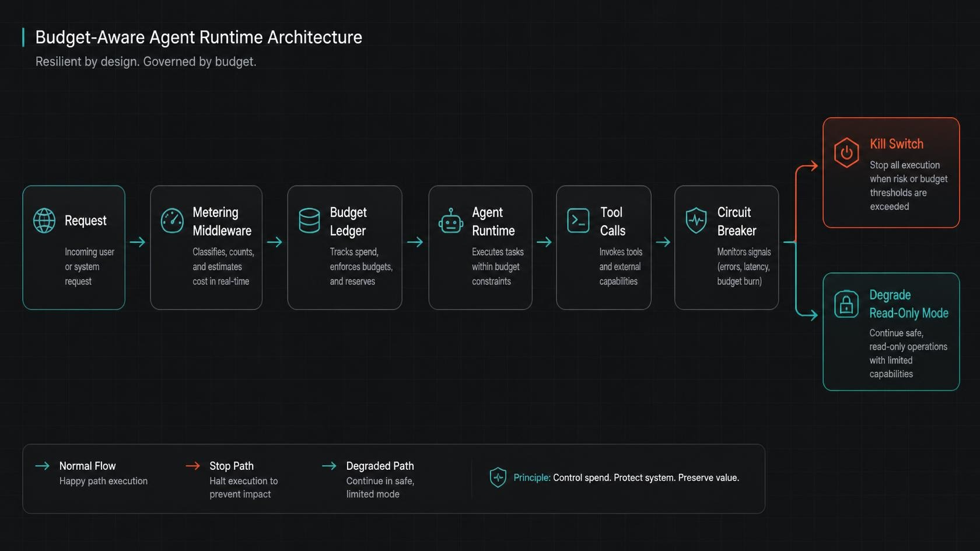The width and height of the screenshot is (980, 551).
Task: Click the arrow between Metering Middleware and Budget Ledger
Action: (275, 242)
